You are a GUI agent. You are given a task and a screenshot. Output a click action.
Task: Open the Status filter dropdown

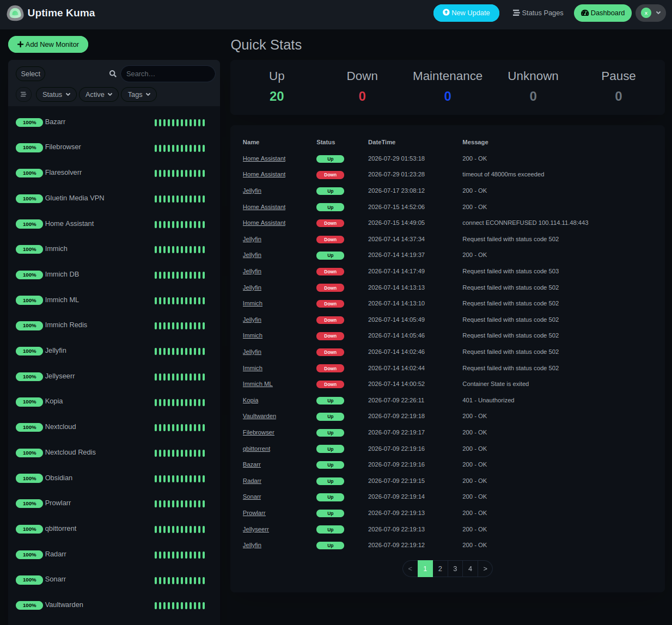(x=57, y=95)
